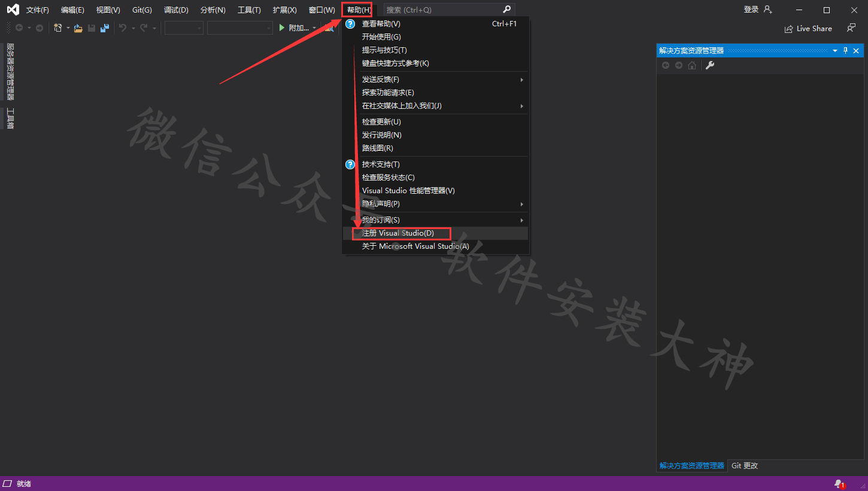Click Solution Explorer home icon
This screenshot has width=868, height=491.
point(692,65)
